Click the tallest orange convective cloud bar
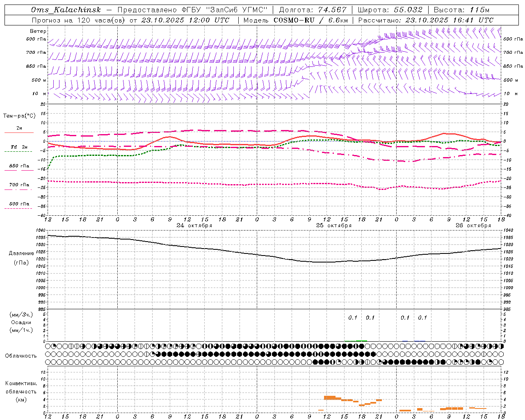Image resolution: width=525 pixels, height=420 pixels. [x=329, y=397]
